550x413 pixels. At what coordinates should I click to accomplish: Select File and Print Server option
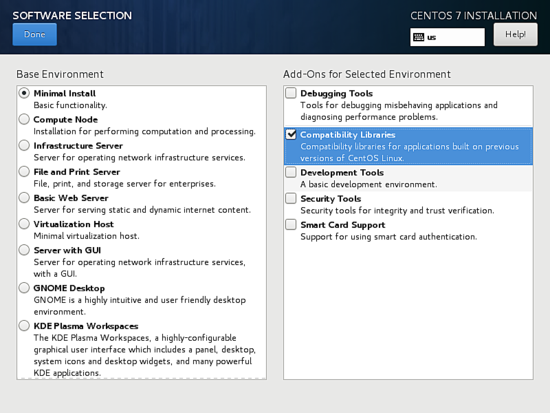click(x=24, y=172)
